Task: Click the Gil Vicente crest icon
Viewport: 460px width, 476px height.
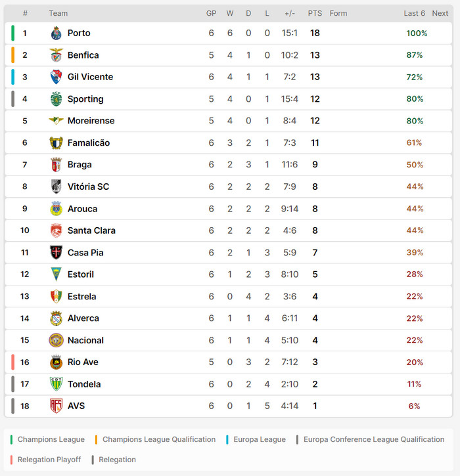Action: 56,77
